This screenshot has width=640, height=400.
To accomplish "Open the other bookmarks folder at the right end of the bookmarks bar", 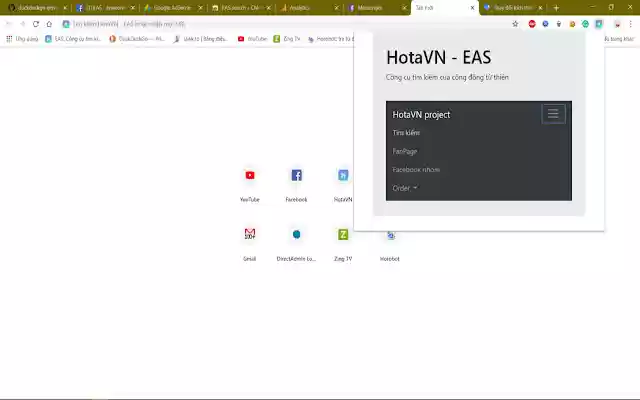I will click(x=619, y=39).
